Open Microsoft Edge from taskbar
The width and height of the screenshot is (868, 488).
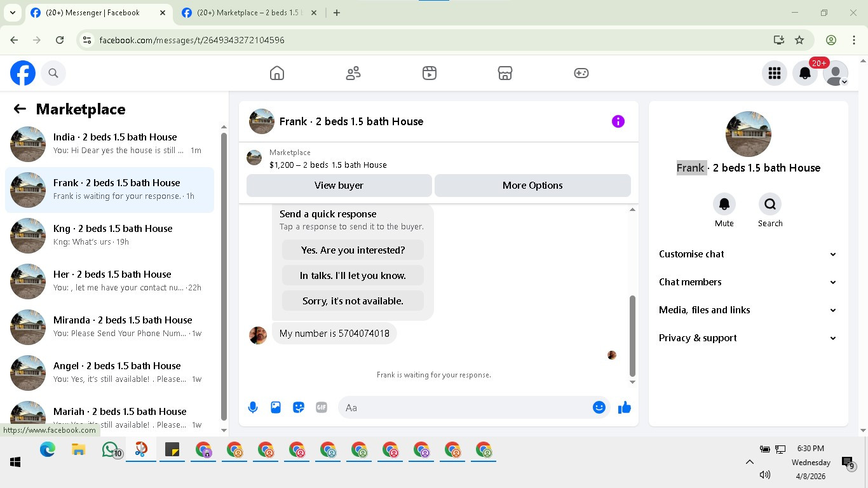pyautogui.click(x=48, y=450)
